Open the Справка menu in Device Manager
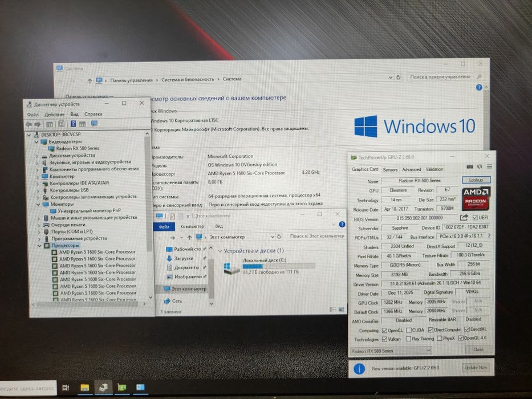 click(x=93, y=114)
